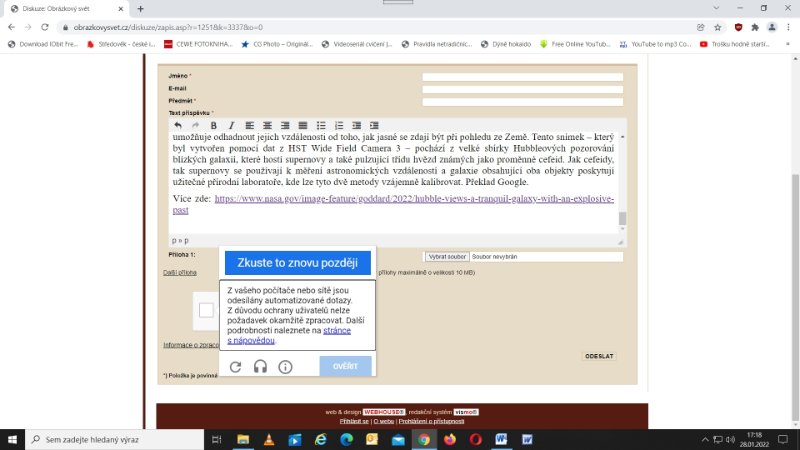This screenshot has height=450, width=800.
Task: Open a new browser tab
Action: pos(140,9)
